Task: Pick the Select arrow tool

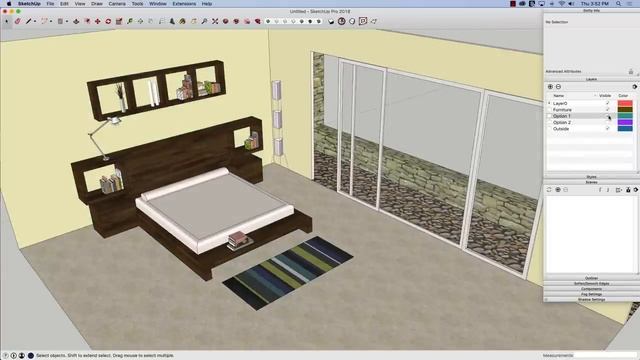Action: (7, 21)
